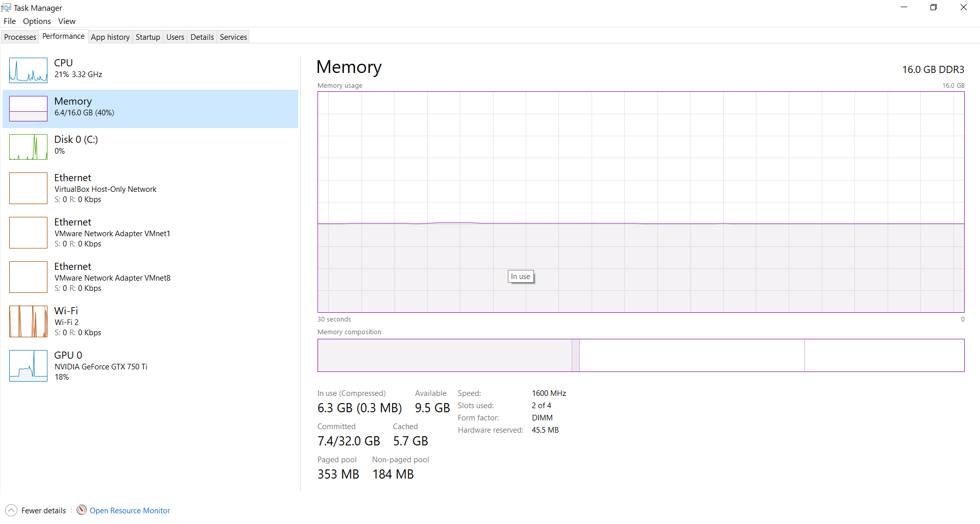Select the GPU 0 usage graph icon
980x524 pixels.
(28, 366)
